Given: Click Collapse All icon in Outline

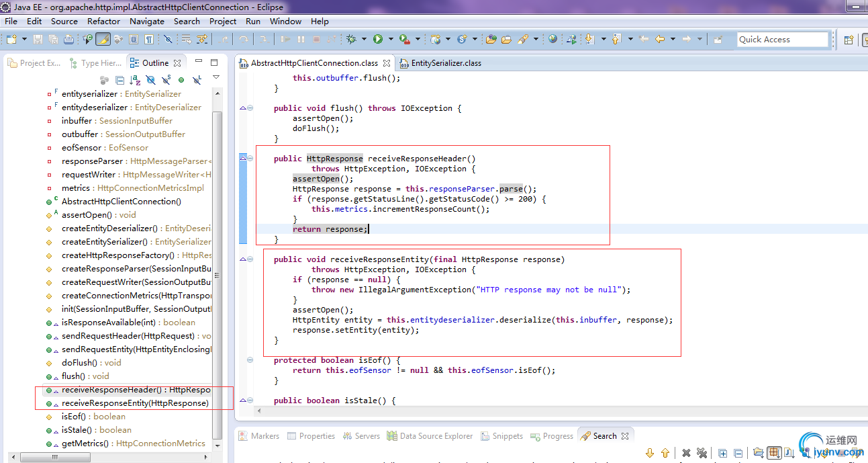Looking at the screenshot, I should (x=119, y=80).
